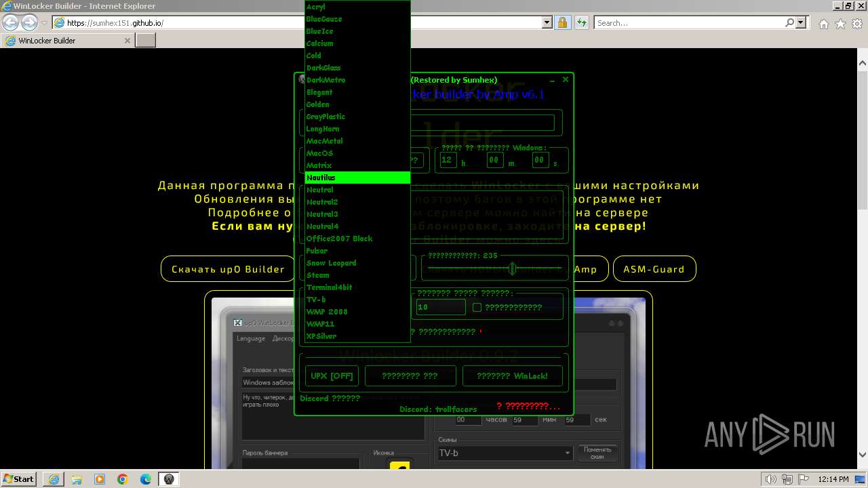Select the BlueGauze skin
868x488 pixels.
click(x=357, y=19)
